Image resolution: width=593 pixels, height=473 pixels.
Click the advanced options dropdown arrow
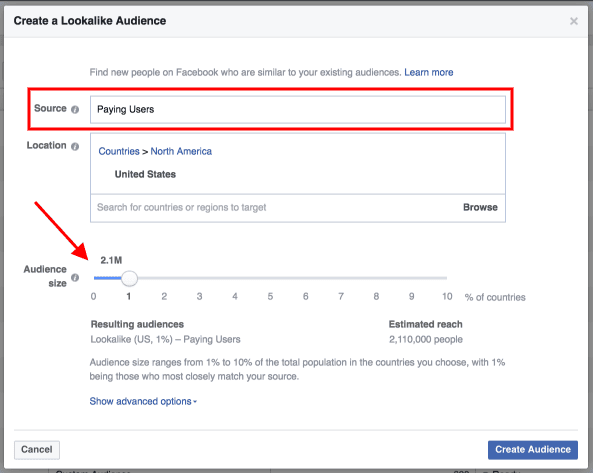pyautogui.click(x=195, y=402)
